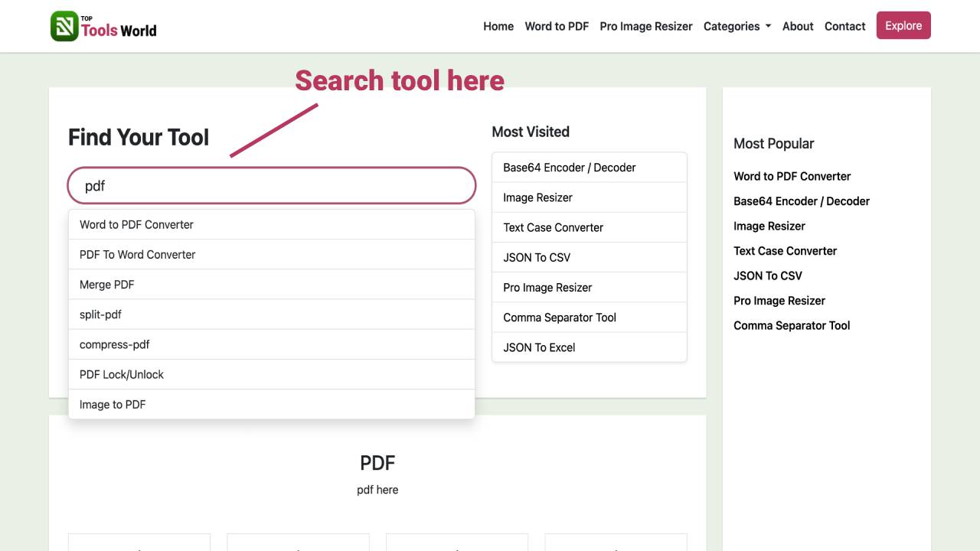
Task: Open Text Case Converter in Most Visited
Action: 554,227
